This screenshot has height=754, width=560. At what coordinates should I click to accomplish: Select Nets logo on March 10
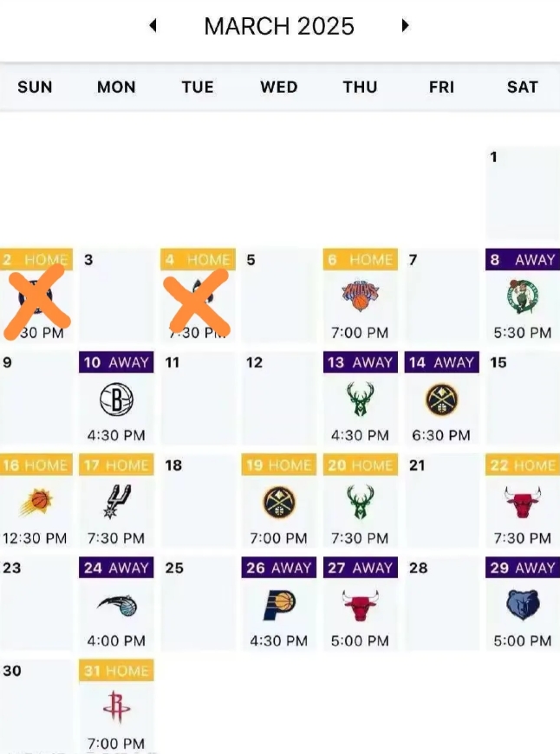116,400
